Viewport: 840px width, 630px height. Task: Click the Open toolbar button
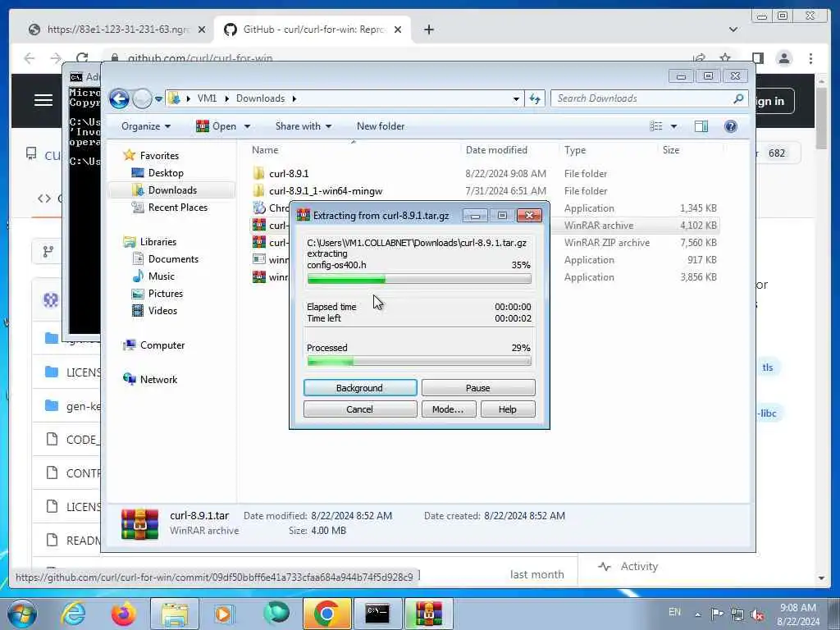217,126
